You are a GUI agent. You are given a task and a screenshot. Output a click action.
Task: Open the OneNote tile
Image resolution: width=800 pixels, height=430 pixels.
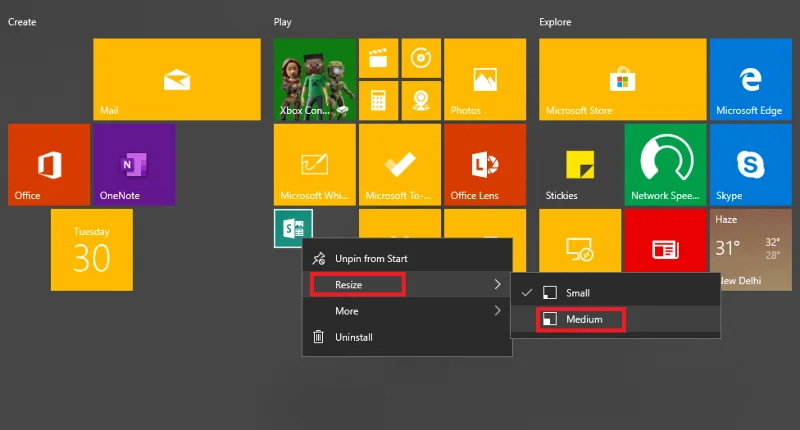pos(134,165)
